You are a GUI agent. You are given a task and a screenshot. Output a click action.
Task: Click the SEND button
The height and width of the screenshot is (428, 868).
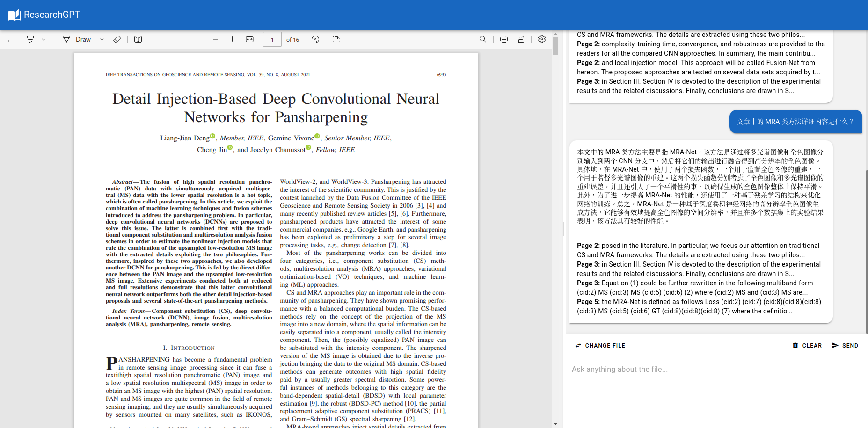[845, 346]
